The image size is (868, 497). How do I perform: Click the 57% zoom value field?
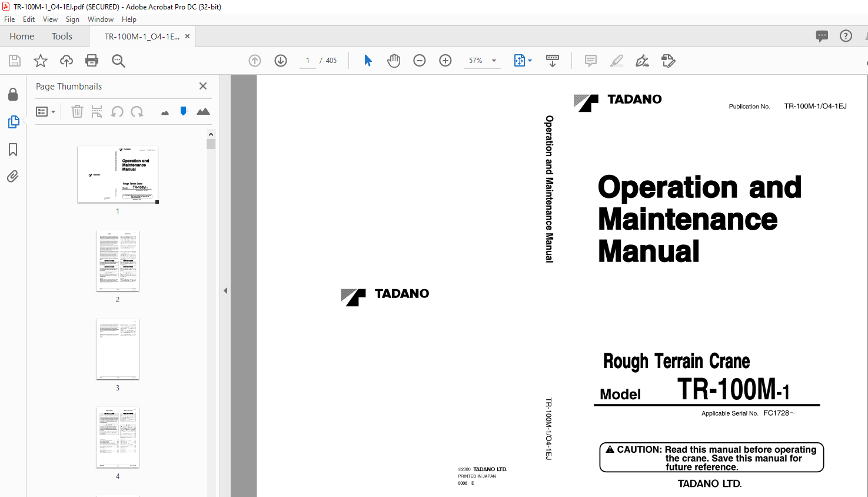point(475,61)
